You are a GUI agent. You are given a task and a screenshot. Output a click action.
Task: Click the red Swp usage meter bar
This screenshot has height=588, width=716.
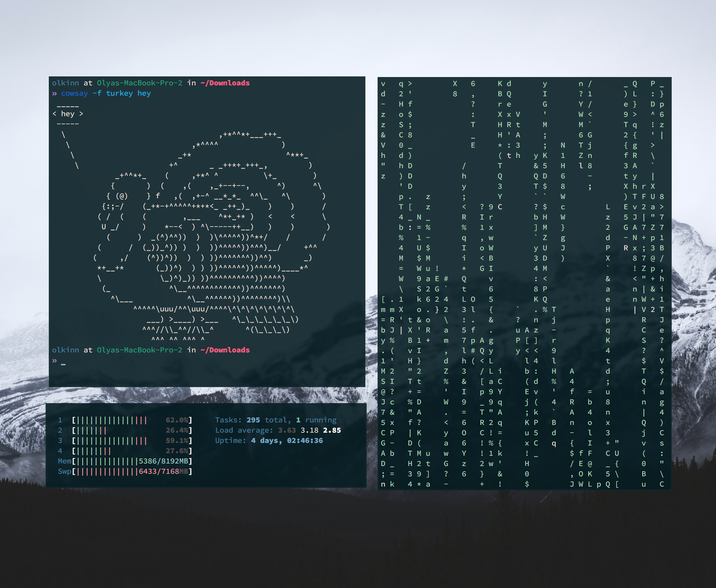pyautogui.click(x=107, y=471)
